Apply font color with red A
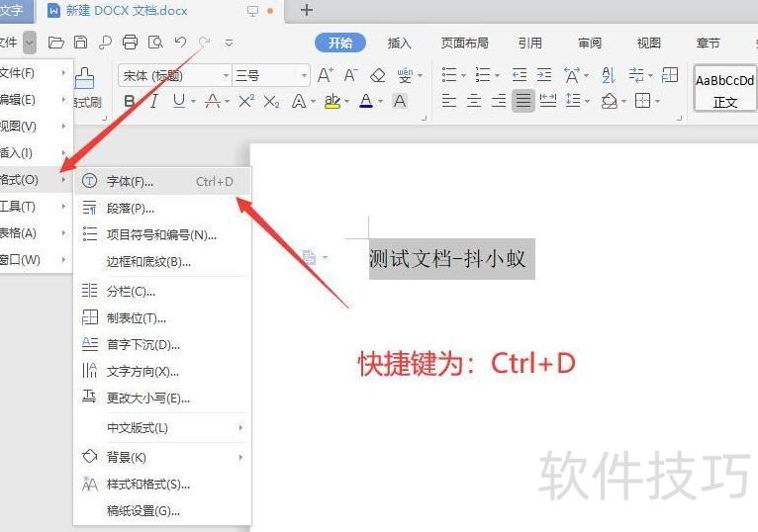 click(x=366, y=102)
